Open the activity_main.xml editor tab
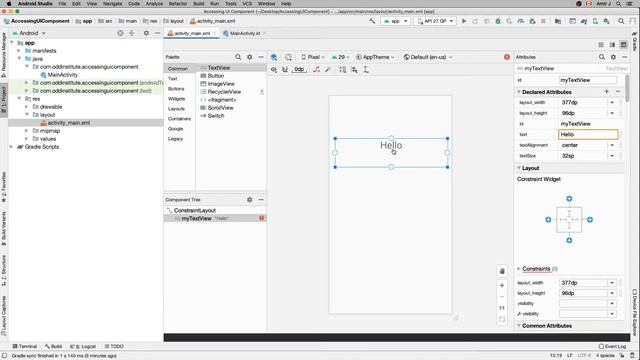This screenshot has width=640, height=360. coord(192,33)
